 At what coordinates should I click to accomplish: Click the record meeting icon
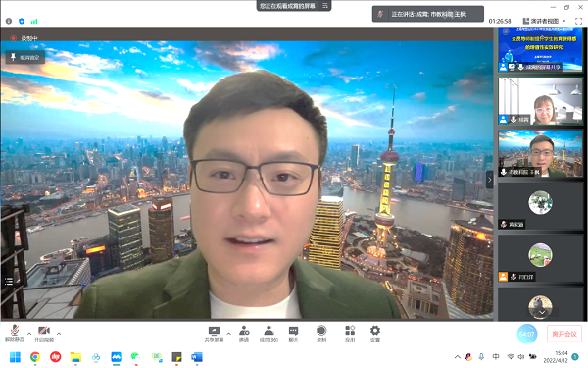click(321, 333)
